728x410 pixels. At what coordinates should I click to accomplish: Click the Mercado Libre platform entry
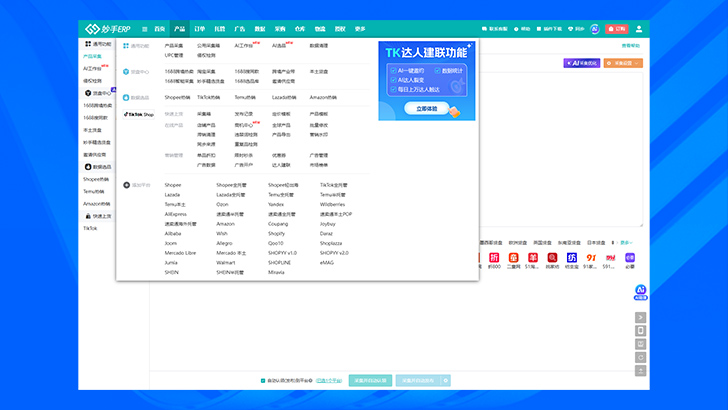click(180, 253)
